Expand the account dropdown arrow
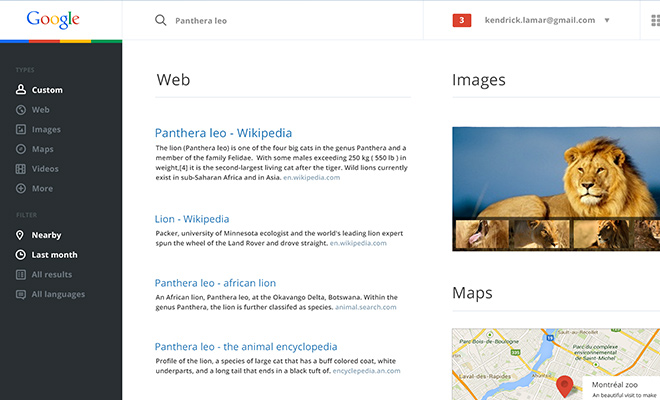 tap(607, 20)
